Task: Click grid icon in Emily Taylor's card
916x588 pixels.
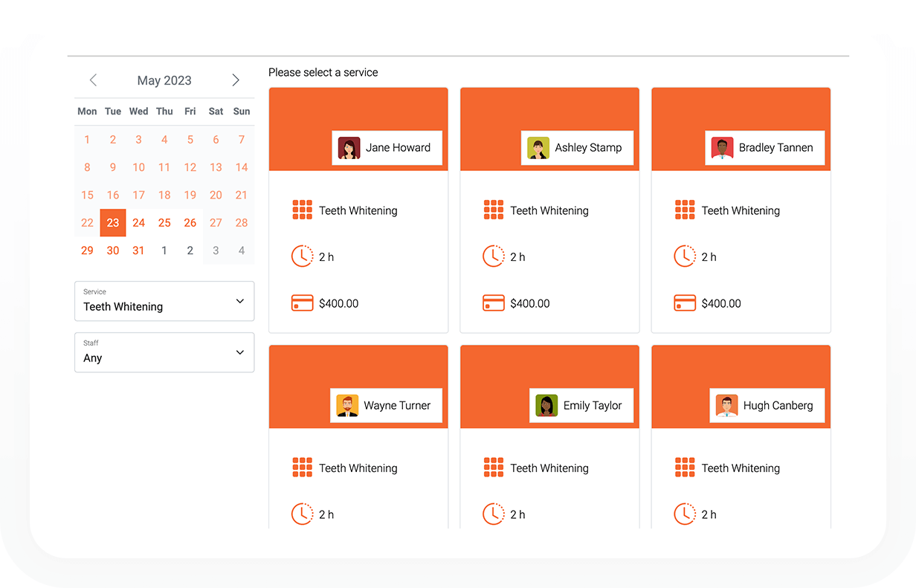Action: tap(494, 467)
